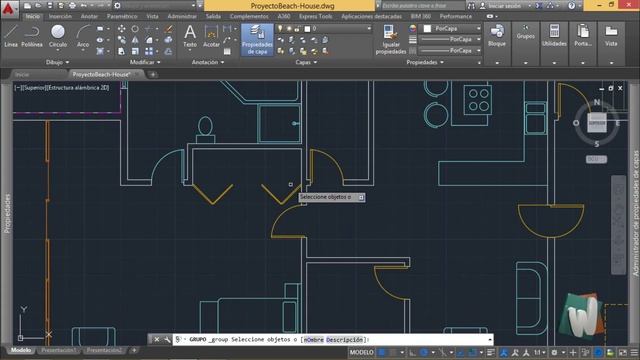Switch to the Administrar ribbon tab
This screenshot has width=640, height=360.
(x=182, y=16)
